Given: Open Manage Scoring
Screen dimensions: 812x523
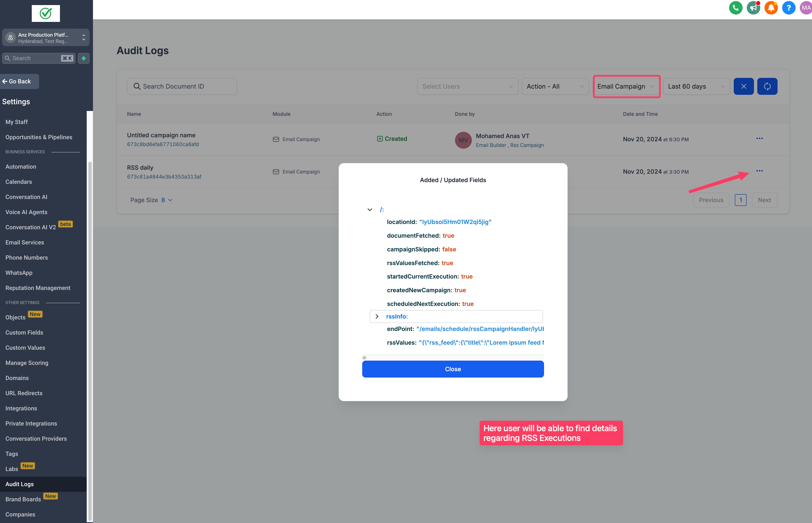Looking at the screenshot, I should 27,363.
